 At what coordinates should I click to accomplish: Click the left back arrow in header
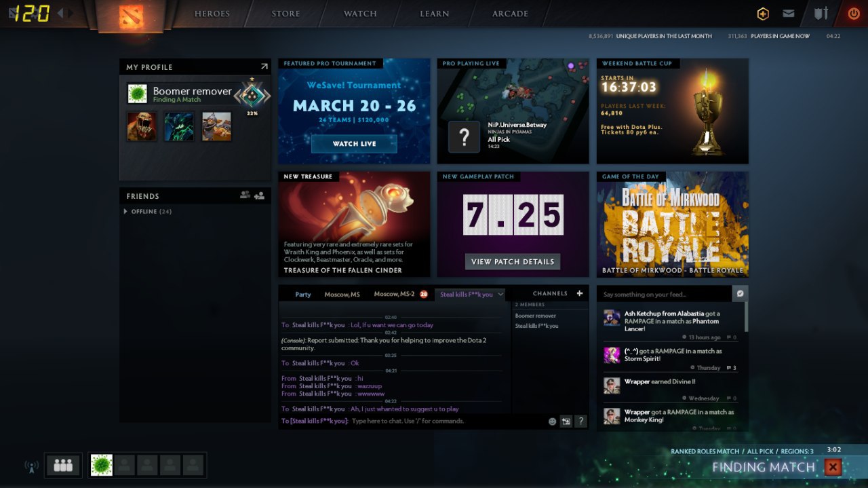pyautogui.click(x=60, y=13)
